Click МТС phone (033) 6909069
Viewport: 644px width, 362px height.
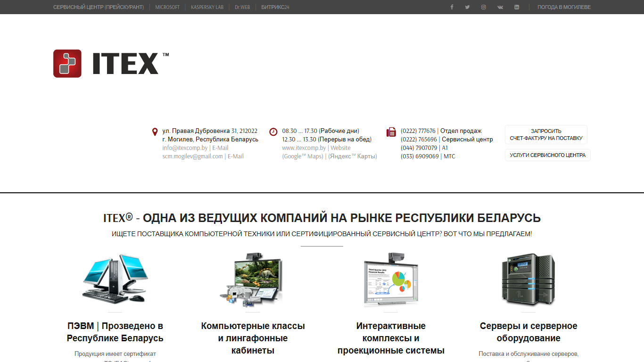pos(420,156)
